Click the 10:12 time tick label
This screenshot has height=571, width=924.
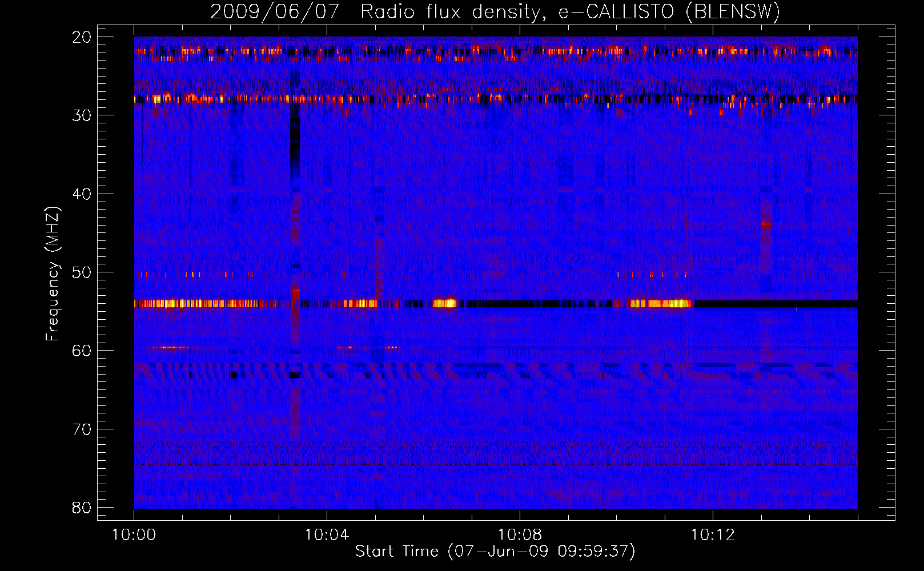coord(713,535)
